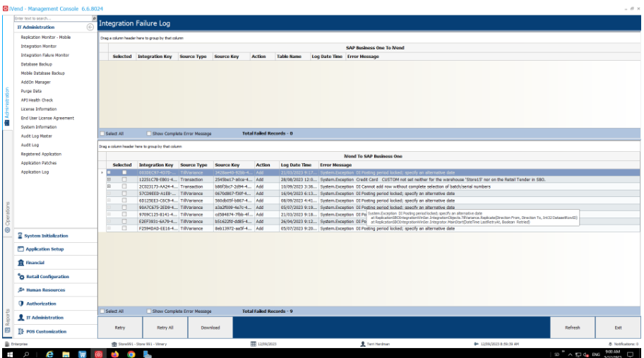This screenshot has width=644, height=358.
Task: Click the Exit button
Action: [618, 328]
